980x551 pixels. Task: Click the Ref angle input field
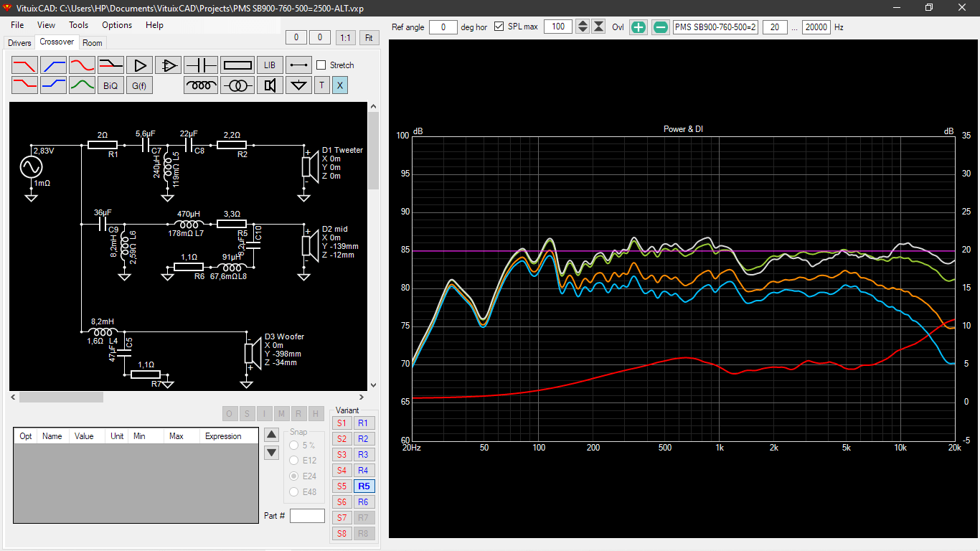click(443, 27)
